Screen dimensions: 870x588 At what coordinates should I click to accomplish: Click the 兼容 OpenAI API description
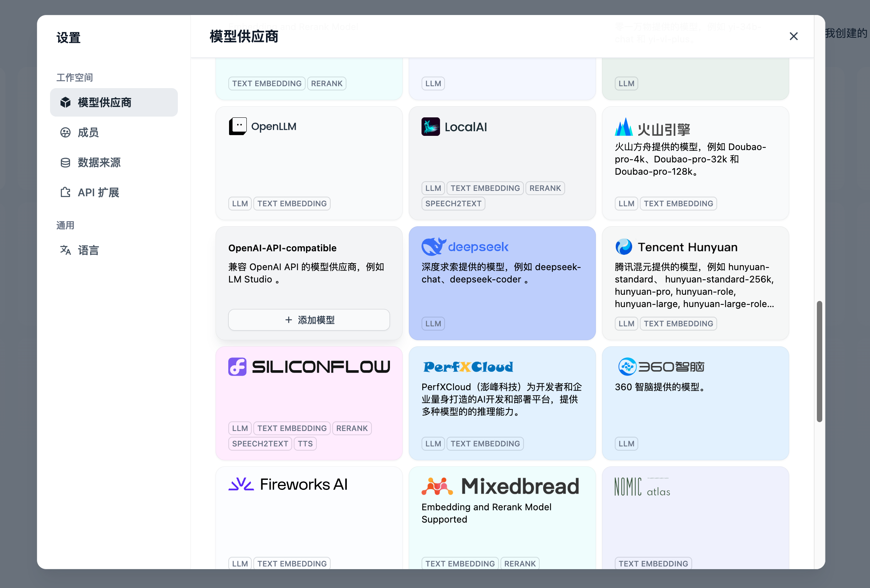click(x=306, y=273)
